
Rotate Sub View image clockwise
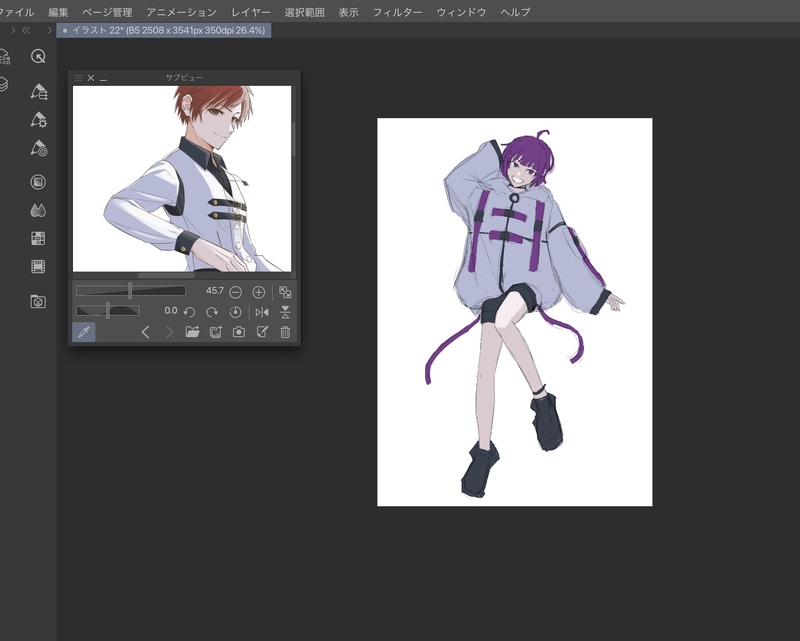point(212,312)
